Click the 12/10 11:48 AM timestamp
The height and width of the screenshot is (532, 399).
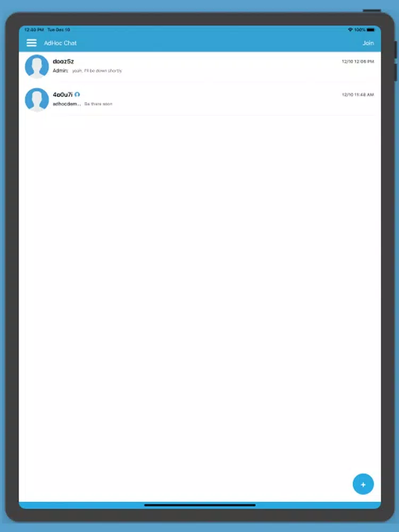[x=358, y=95]
